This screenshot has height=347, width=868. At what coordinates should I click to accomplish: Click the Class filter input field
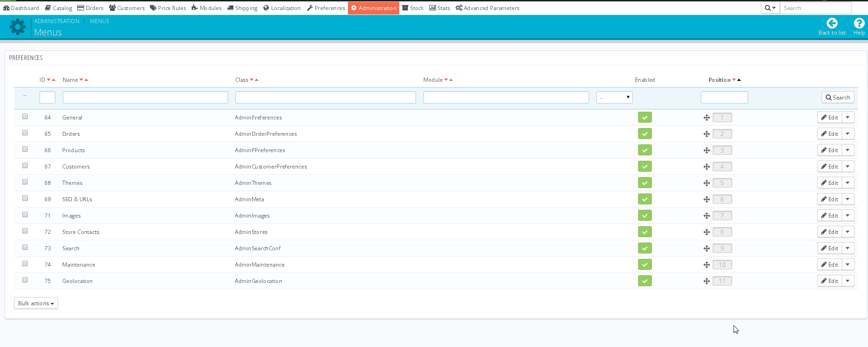click(326, 98)
